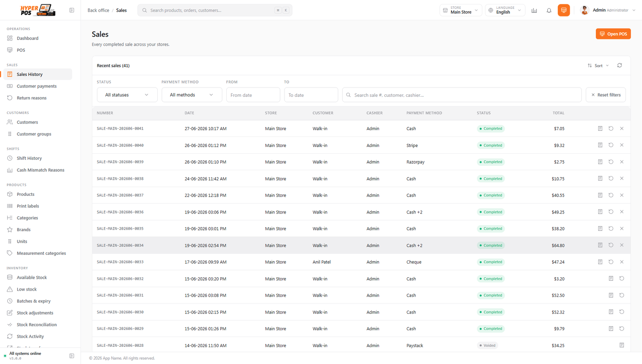Void sale SALE-MAIN-202606-0041

[622, 128]
